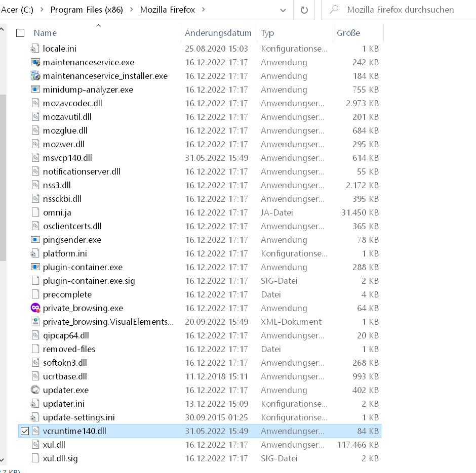Click the date 11.12.2018 15:11
Image resolution: width=476 pixels, height=473 pixels.
pyautogui.click(x=217, y=376)
